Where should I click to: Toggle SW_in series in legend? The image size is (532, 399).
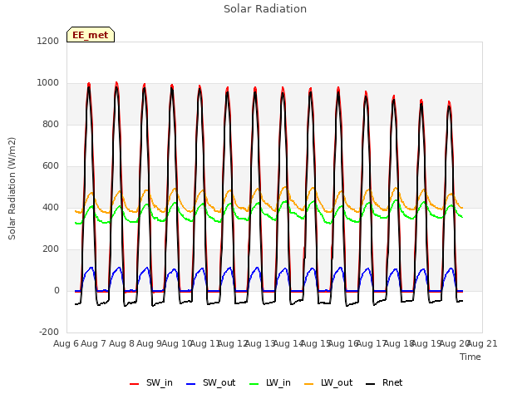click(151, 383)
